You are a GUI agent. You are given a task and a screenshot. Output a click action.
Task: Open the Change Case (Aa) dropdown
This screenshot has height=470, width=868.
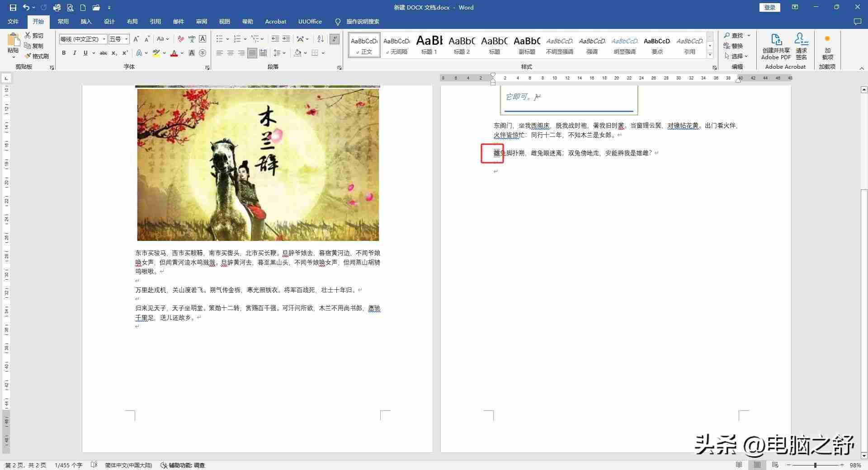coord(163,39)
